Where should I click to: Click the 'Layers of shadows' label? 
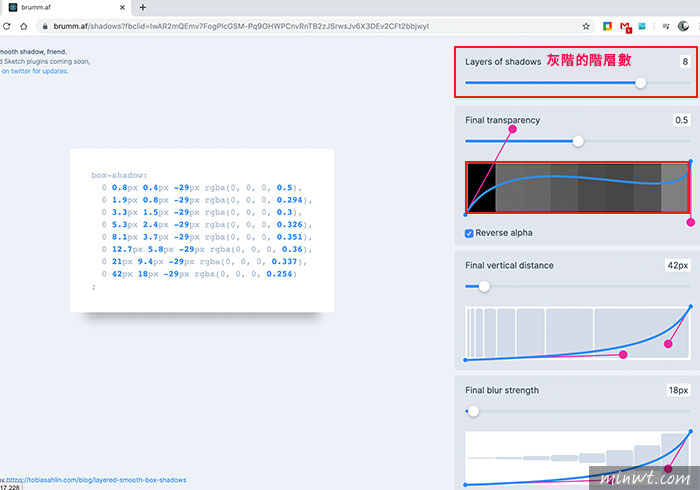[x=503, y=62]
